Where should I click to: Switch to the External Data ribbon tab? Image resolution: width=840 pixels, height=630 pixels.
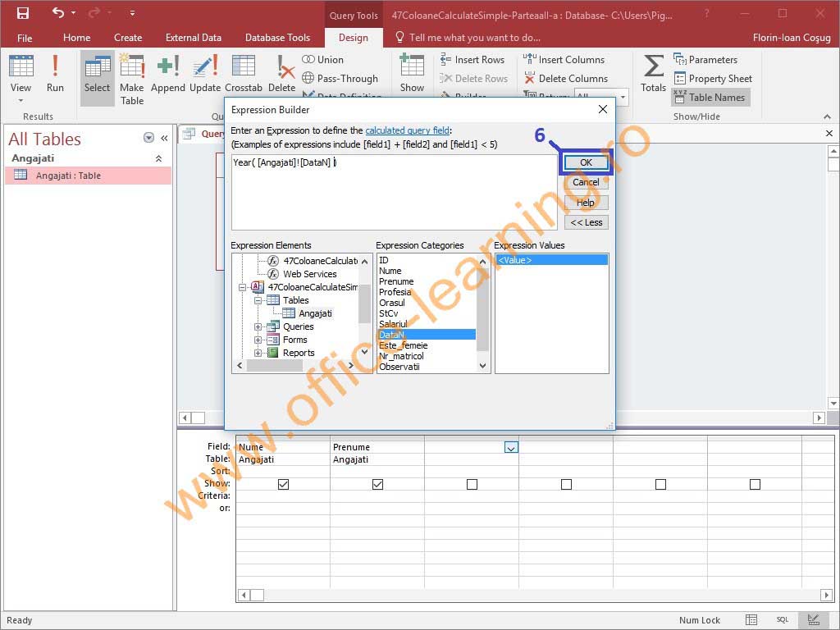pos(194,38)
